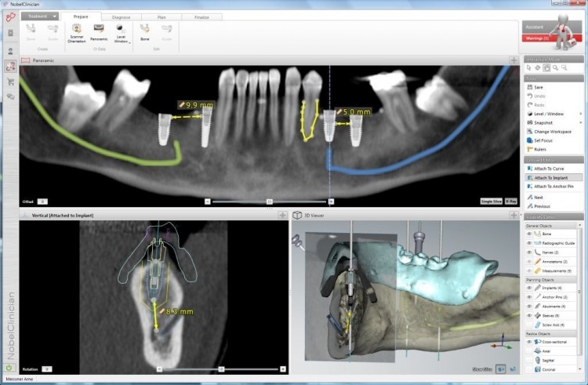The width and height of the screenshot is (588, 385).
Task: Click the power icon at the sidebar bottom
Action: 9,368
